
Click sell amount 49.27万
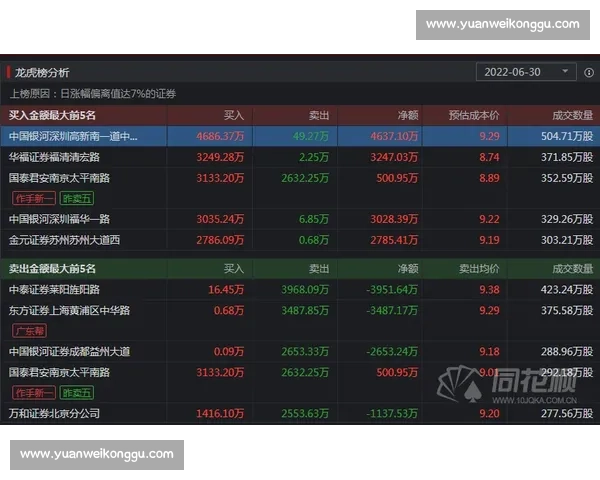(x=311, y=136)
